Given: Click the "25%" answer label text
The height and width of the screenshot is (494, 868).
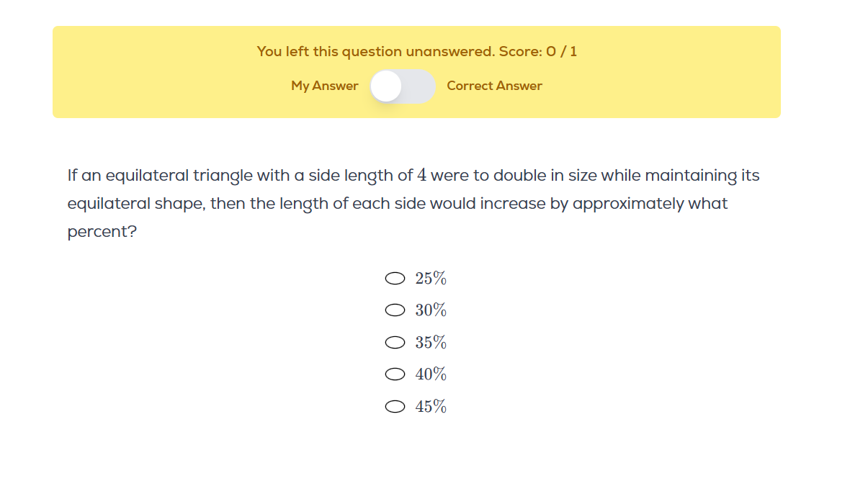Looking at the screenshot, I should click(x=431, y=279).
